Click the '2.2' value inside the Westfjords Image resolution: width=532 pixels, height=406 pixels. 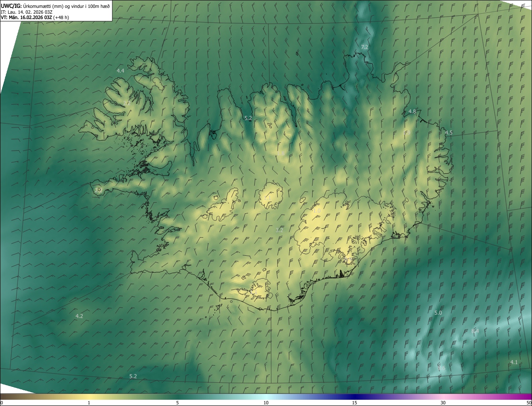[127, 103]
